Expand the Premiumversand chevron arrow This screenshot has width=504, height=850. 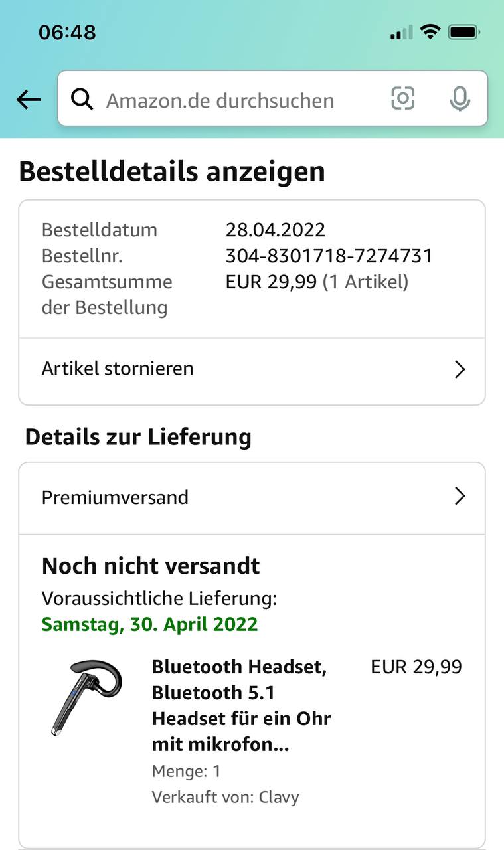pos(460,497)
